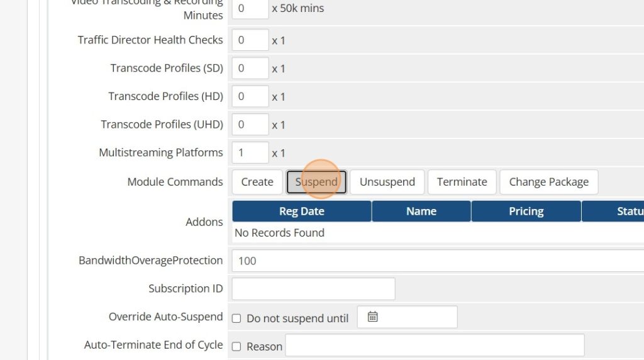This screenshot has height=360, width=644.
Task: Focus the Multistreaming Platforms quantity field
Action: coord(250,153)
